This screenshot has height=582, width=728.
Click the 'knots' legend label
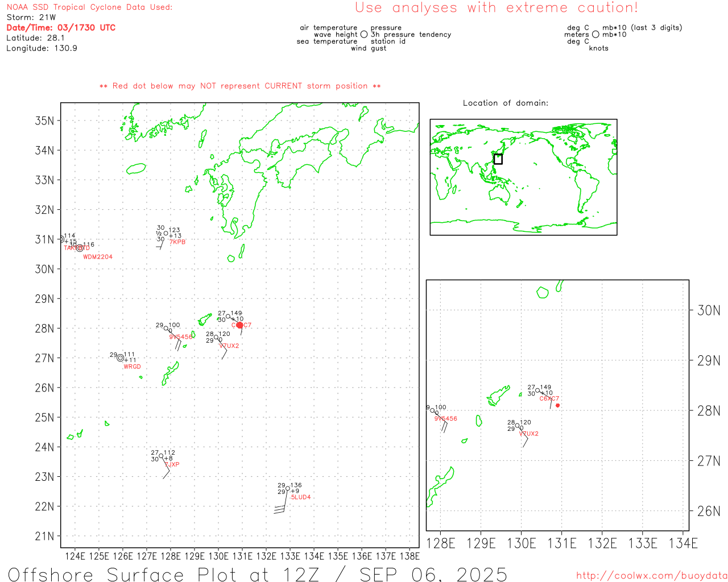tap(599, 48)
